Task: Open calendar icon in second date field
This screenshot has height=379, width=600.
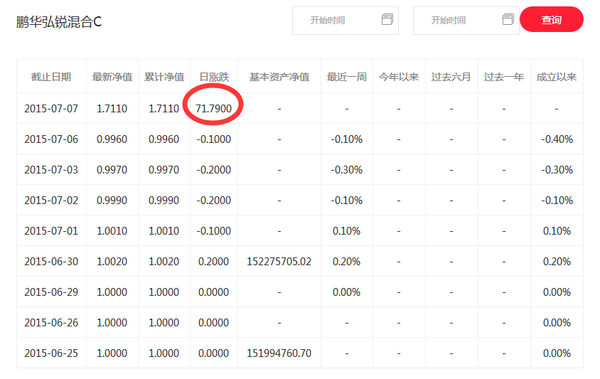Action: coord(508,19)
